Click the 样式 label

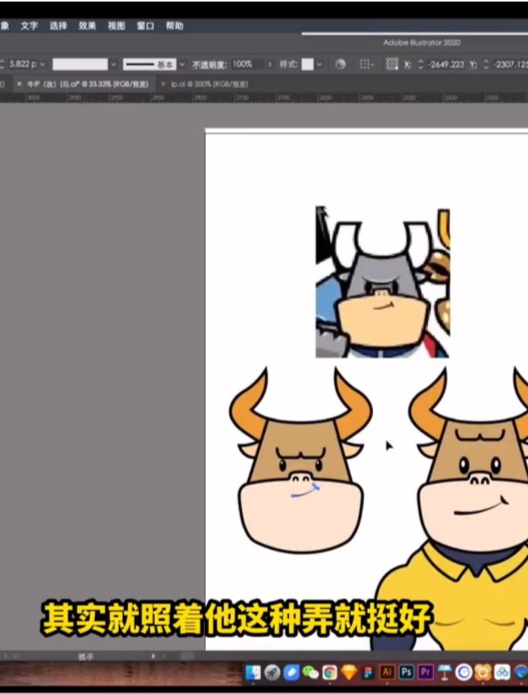tap(288, 65)
